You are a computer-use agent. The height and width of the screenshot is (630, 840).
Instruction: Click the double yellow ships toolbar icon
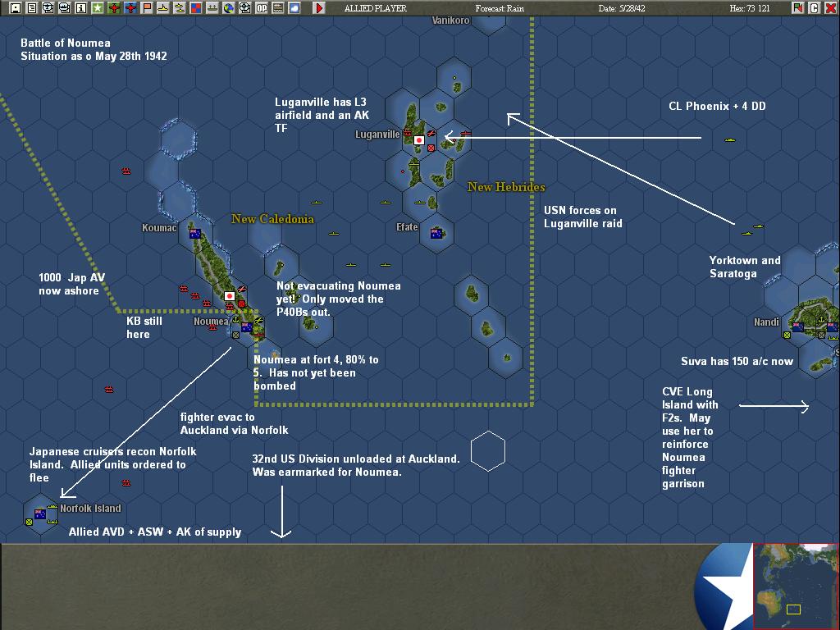click(180, 8)
